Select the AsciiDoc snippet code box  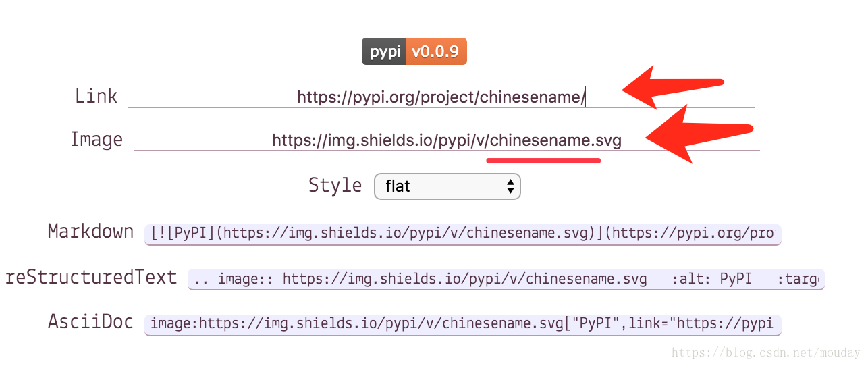463,323
